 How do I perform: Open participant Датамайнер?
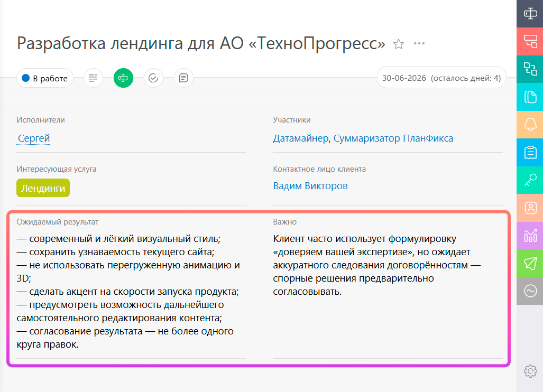point(301,138)
